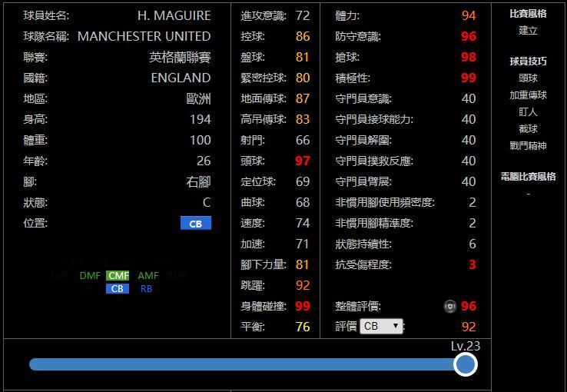The image size is (567, 392).
Task: Click the 身體碰撞 value 99
Action: pyautogui.click(x=303, y=306)
